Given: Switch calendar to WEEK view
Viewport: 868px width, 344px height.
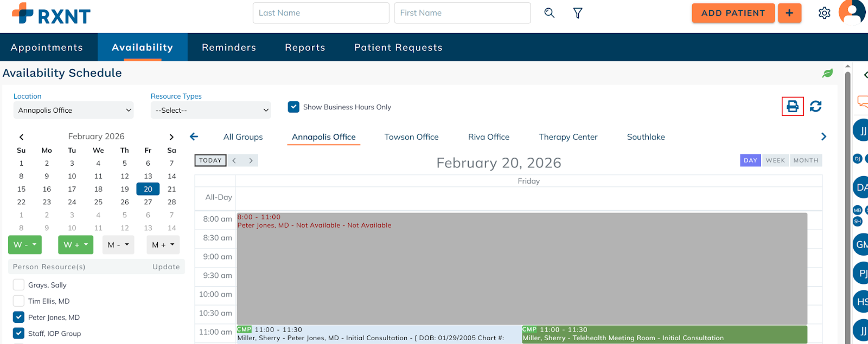Looking at the screenshot, I should point(775,160).
